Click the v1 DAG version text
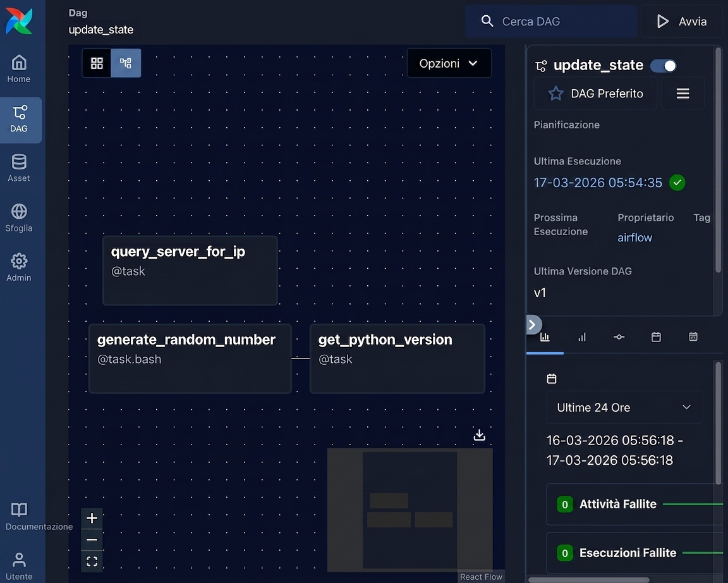 tap(540, 293)
